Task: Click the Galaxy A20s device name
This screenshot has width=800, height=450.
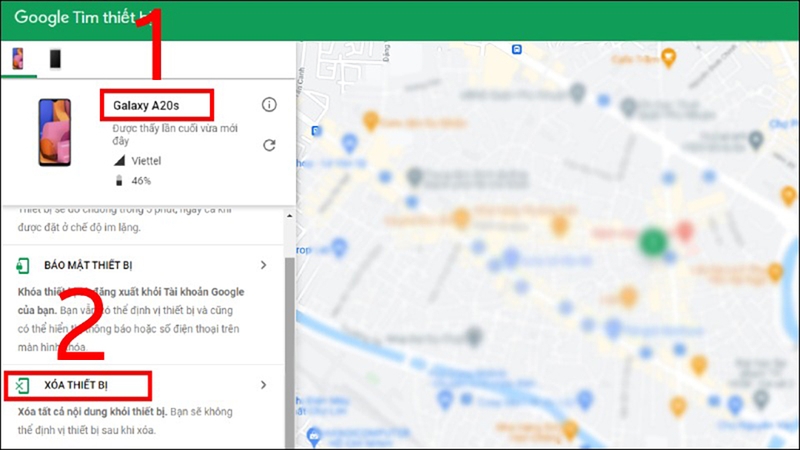Action: point(146,106)
